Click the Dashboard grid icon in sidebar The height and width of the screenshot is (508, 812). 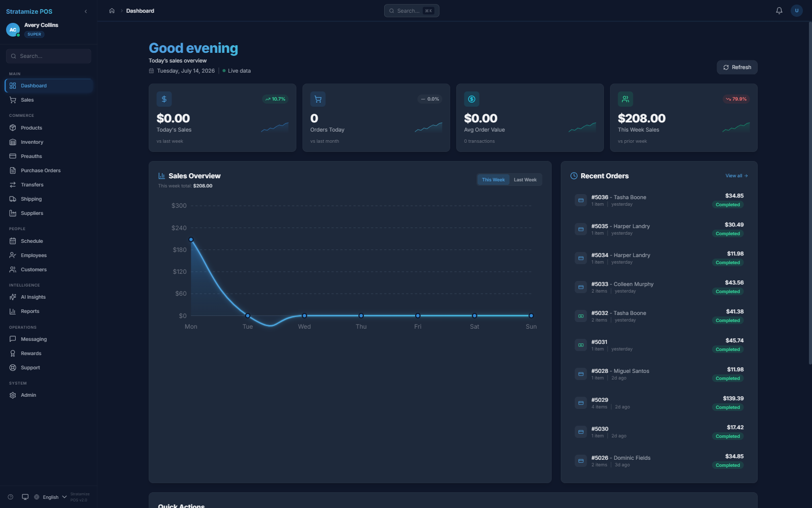pos(13,86)
